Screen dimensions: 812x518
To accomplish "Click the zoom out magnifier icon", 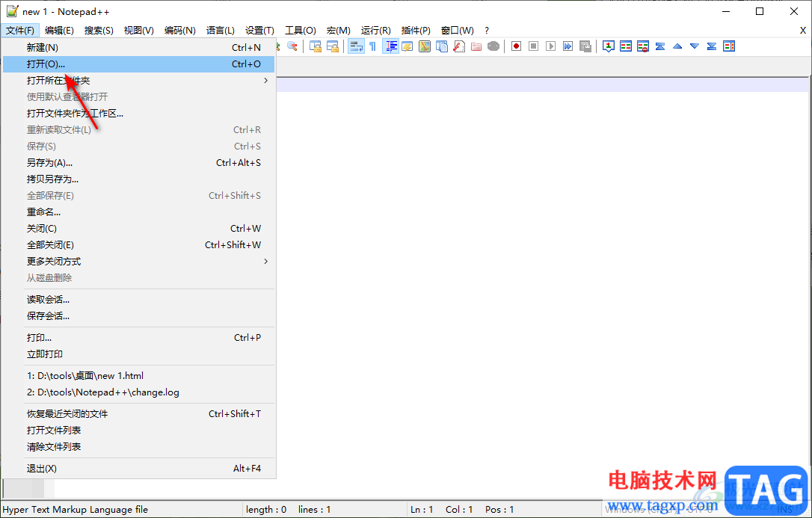I will pos(292,46).
